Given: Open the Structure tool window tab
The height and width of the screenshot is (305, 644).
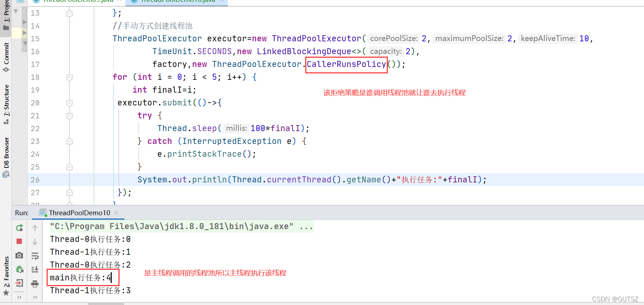Looking at the screenshot, I should [x=6, y=104].
